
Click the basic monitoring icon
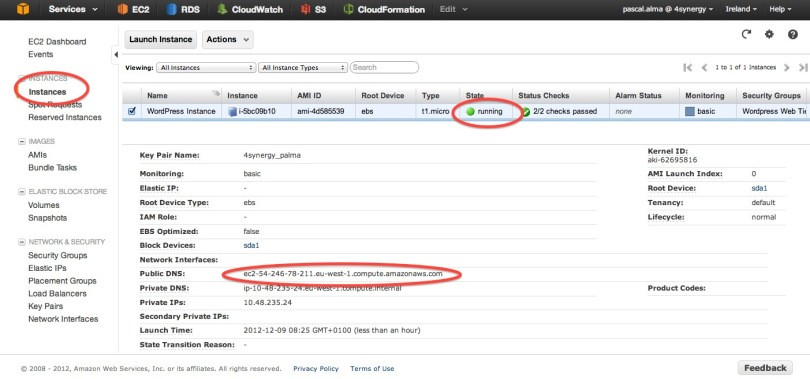tap(690, 111)
